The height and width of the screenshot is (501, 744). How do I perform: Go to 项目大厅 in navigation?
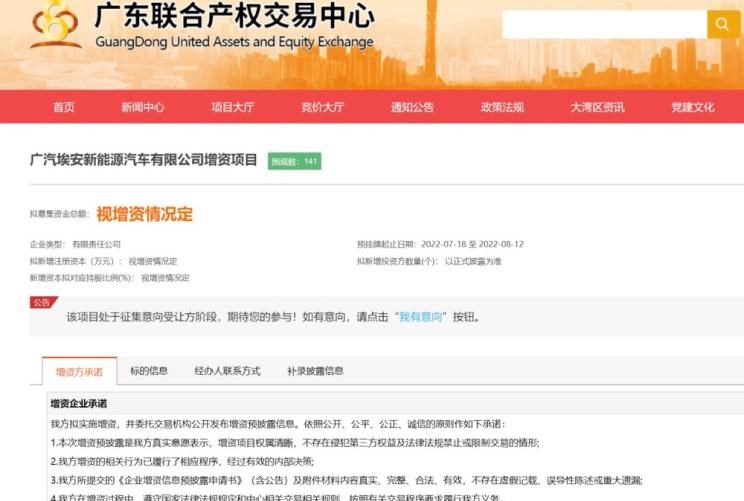(x=232, y=107)
